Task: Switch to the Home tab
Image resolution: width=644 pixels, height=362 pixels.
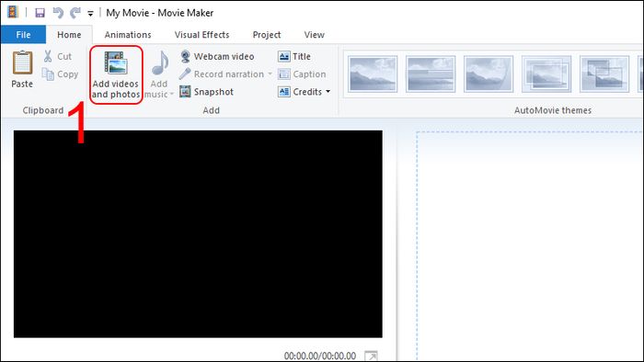Action: coord(69,35)
